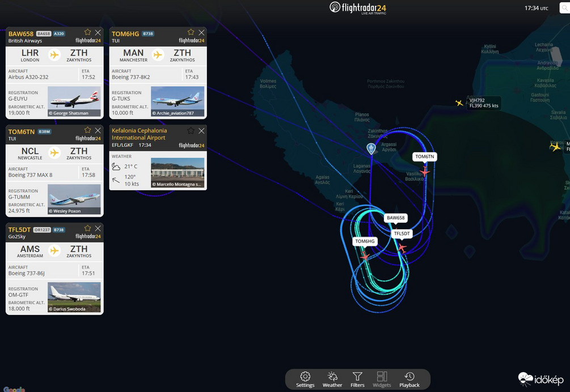Select the TOM6TN aircraft on map
Image resolution: width=570 pixels, height=392 pixels.
424,171
